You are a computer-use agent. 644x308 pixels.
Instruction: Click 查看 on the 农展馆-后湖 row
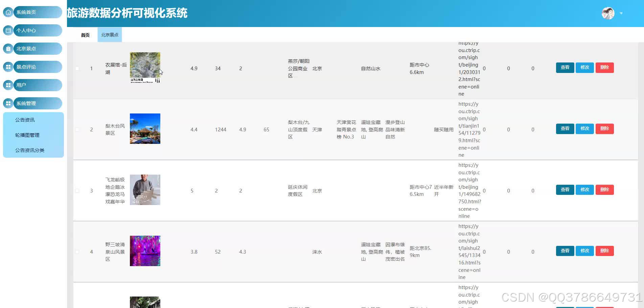pyautogui.click(x=565, y=68)
